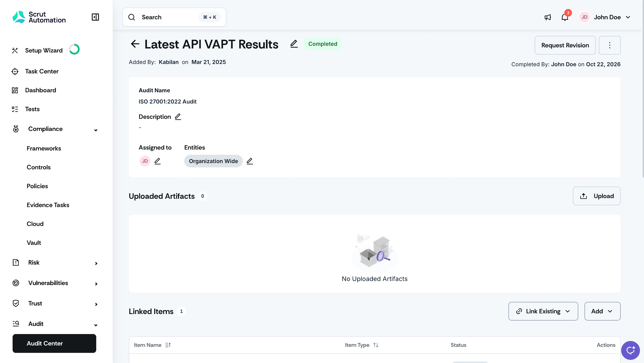
Task: Collapse the sidebar panel icon
Action: coord(95,17)
